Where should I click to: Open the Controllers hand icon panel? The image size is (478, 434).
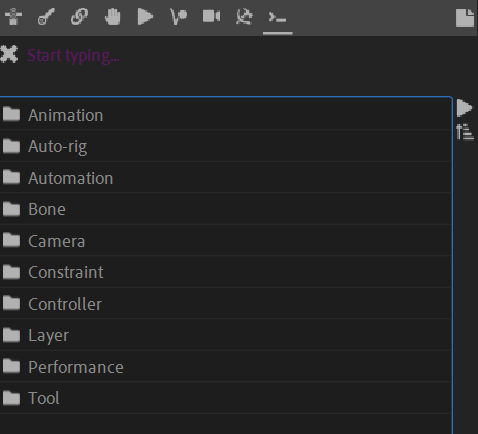click(113, 17)
